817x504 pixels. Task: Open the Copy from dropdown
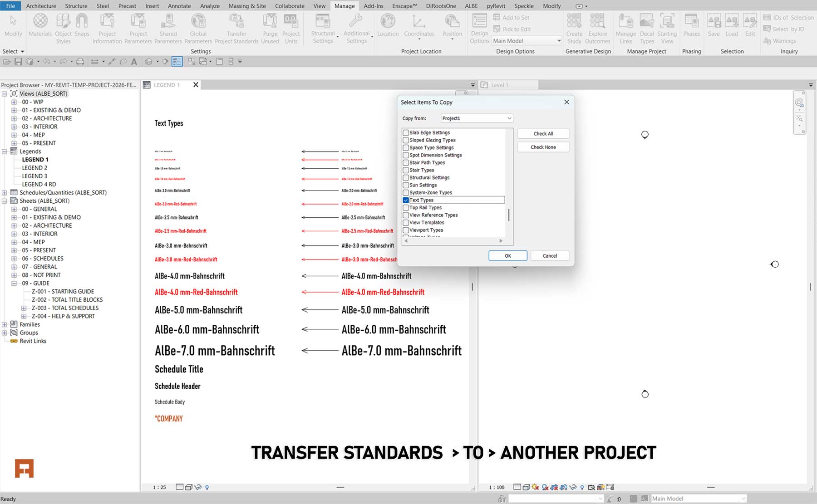tap(508, 118)
